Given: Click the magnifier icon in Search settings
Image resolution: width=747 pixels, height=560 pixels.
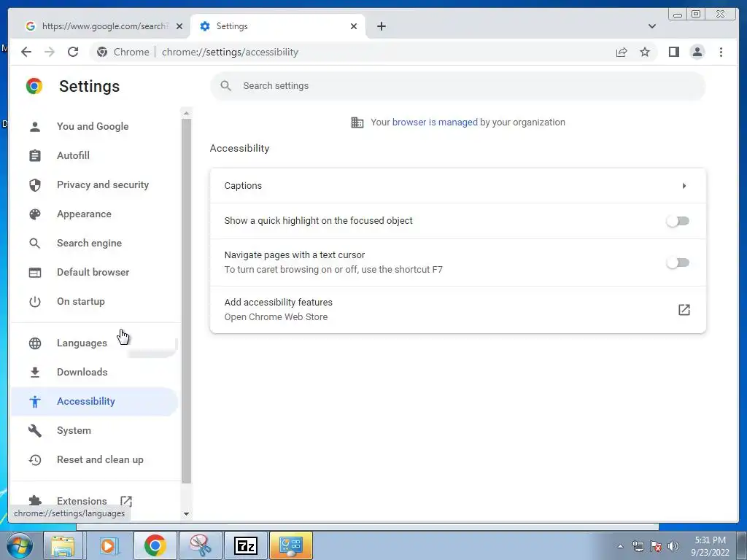Looking at the screenshot, I should pos(226,86).
